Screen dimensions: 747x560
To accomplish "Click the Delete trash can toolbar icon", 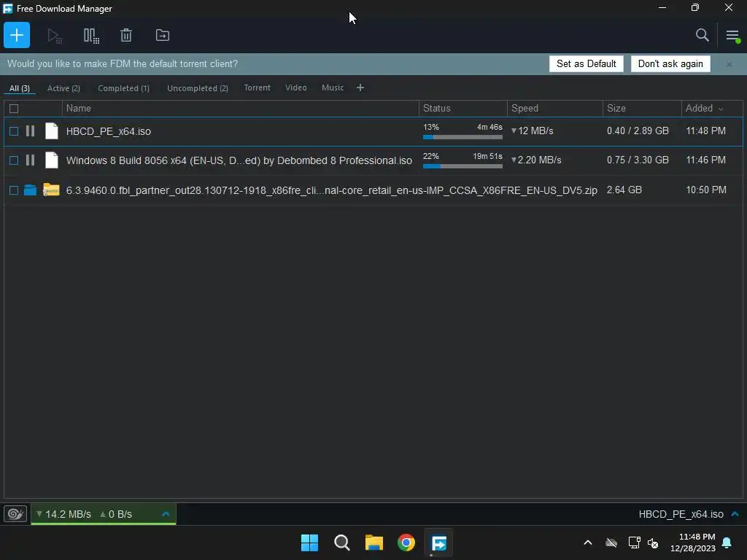I will (x=125, y=35).
